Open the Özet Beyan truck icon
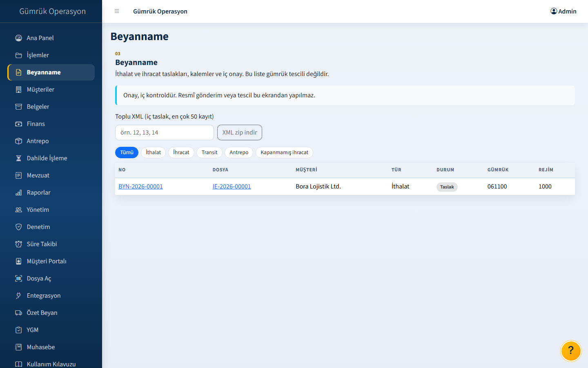 coord(18,313)
